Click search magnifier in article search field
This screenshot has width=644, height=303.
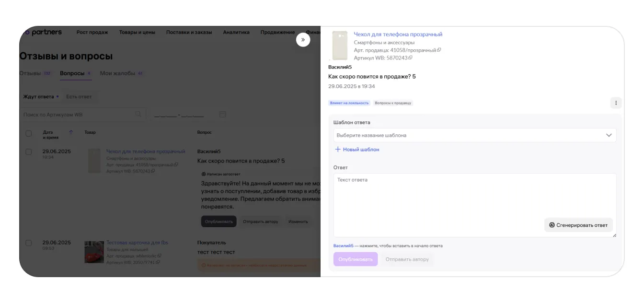pos(138,115)
